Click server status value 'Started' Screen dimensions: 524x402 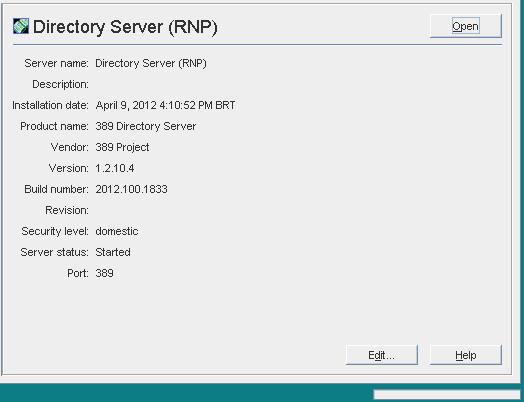(x=113, y=252)
